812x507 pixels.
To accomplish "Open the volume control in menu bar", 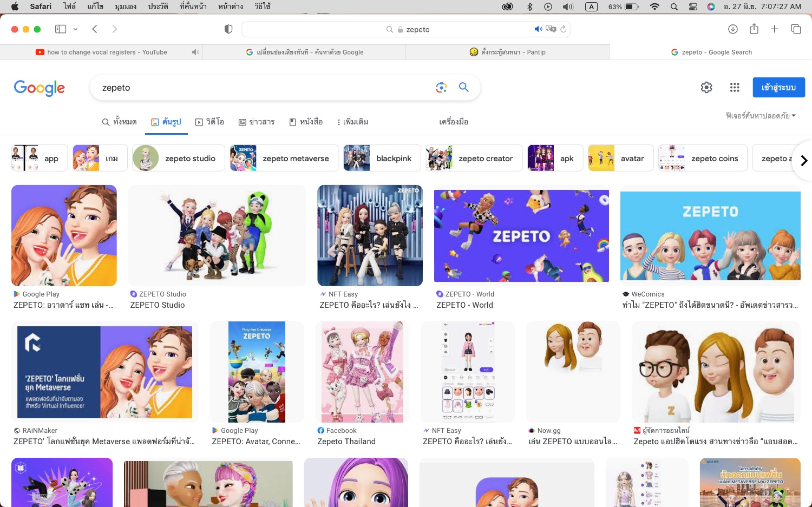I will [x=568, y=6].
